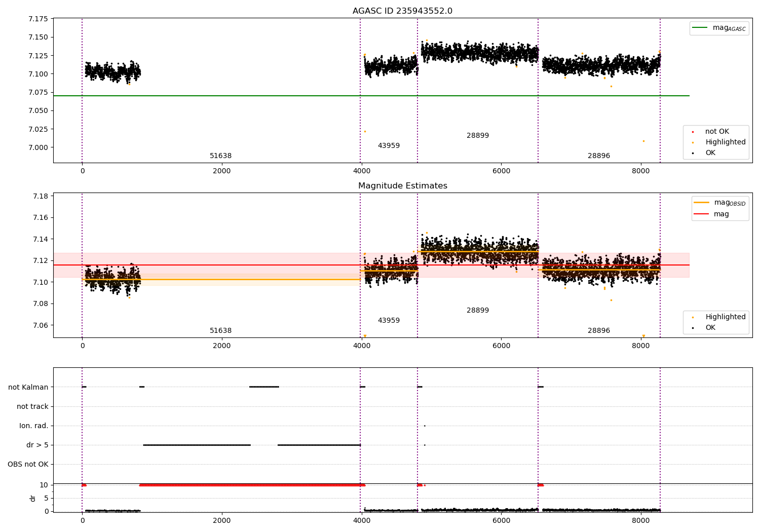Click the vertical "dr" axis label
Screen dimensions: 760x532
(33, 498)
